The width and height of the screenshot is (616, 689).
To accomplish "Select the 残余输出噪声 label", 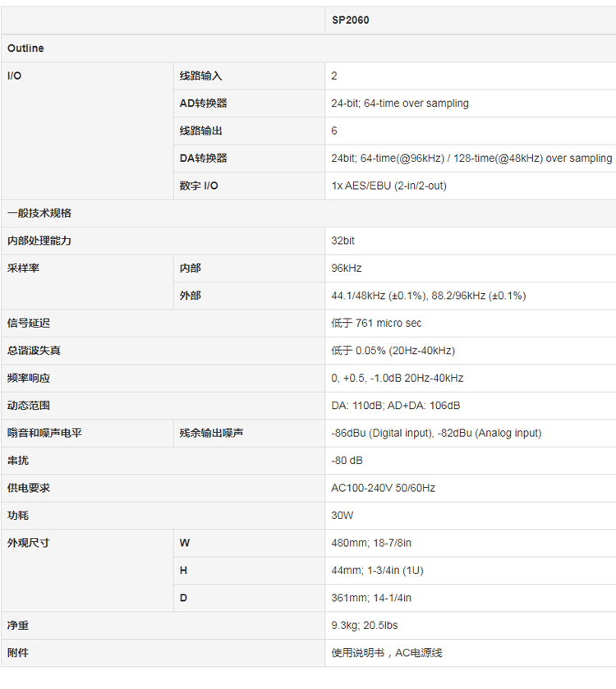I will [211, 433].
